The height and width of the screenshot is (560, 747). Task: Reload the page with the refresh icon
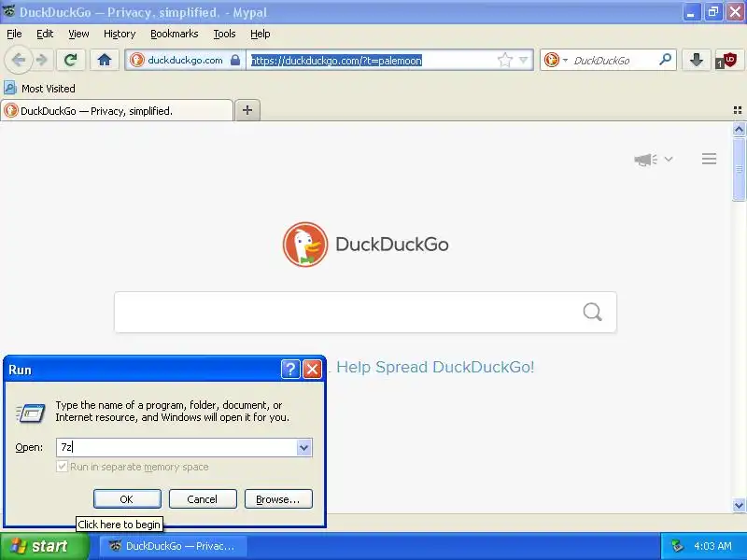pyautogui.click(x=71, y=60)
